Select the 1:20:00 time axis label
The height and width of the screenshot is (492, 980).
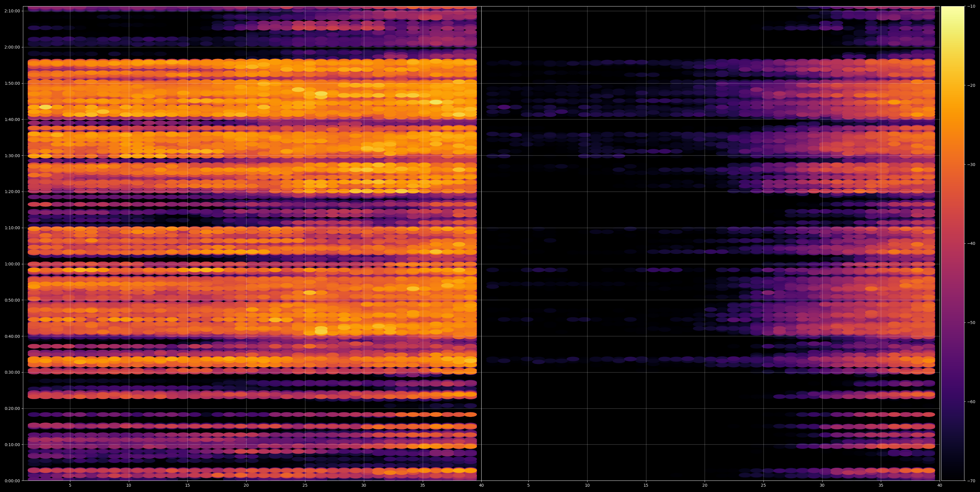[x=12, y=191]
